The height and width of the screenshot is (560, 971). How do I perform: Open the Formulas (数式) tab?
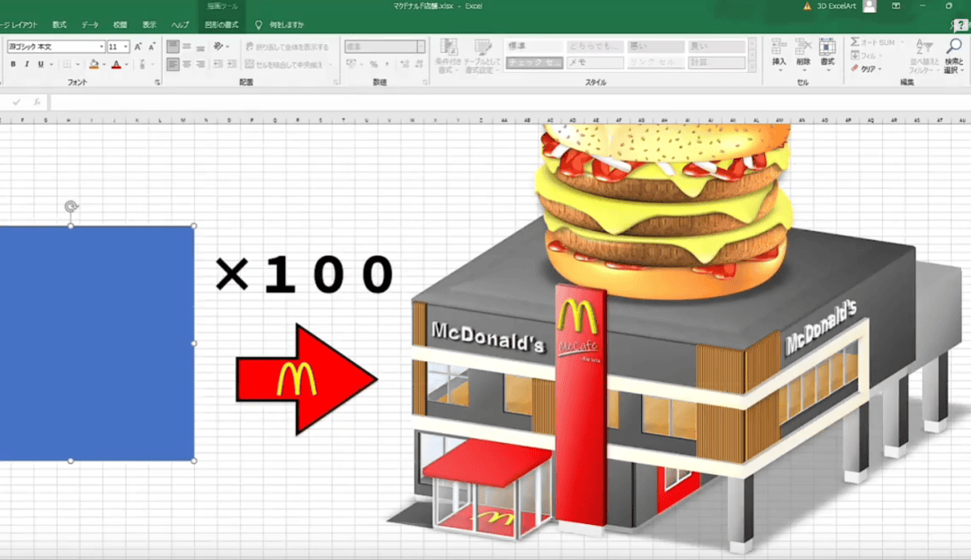click(59, 25)
